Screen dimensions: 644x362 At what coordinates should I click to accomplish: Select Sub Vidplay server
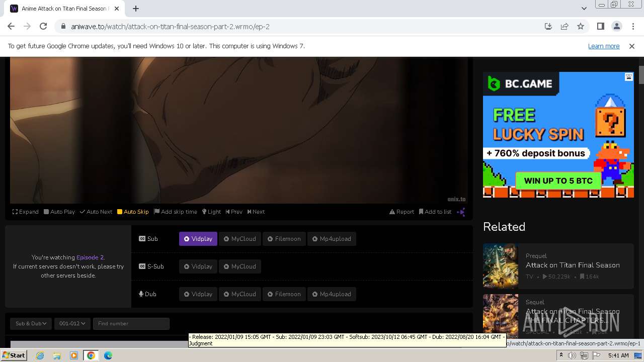(198, 239)
